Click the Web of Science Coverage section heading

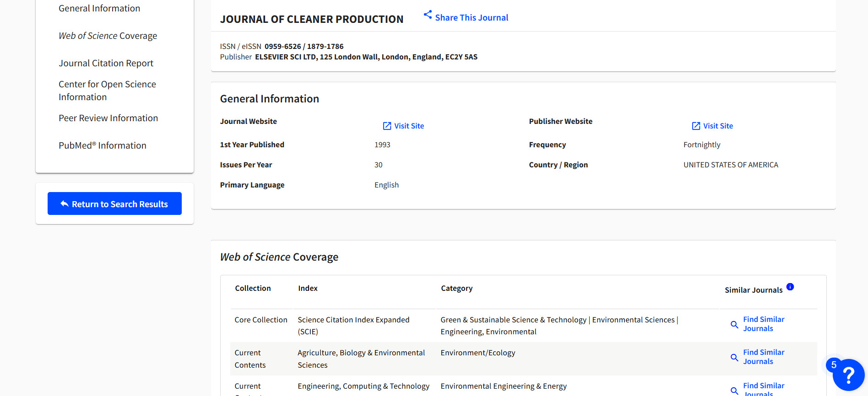point(279,257)
